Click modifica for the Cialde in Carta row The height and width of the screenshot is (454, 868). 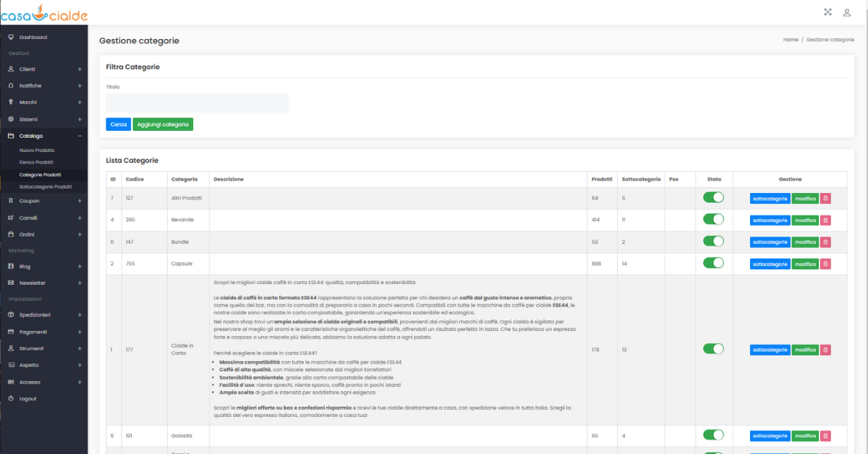805,350
